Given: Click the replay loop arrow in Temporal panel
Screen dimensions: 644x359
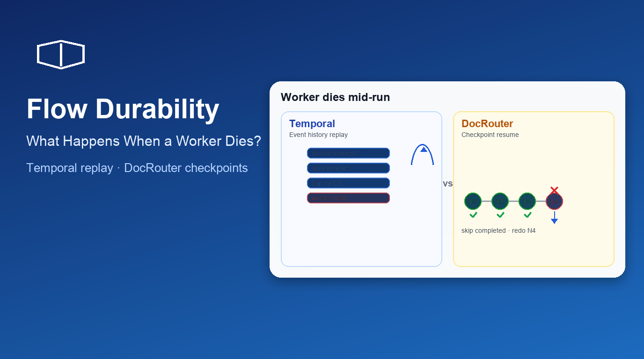Looking at the screenshot, I should [x=422, y=154].
